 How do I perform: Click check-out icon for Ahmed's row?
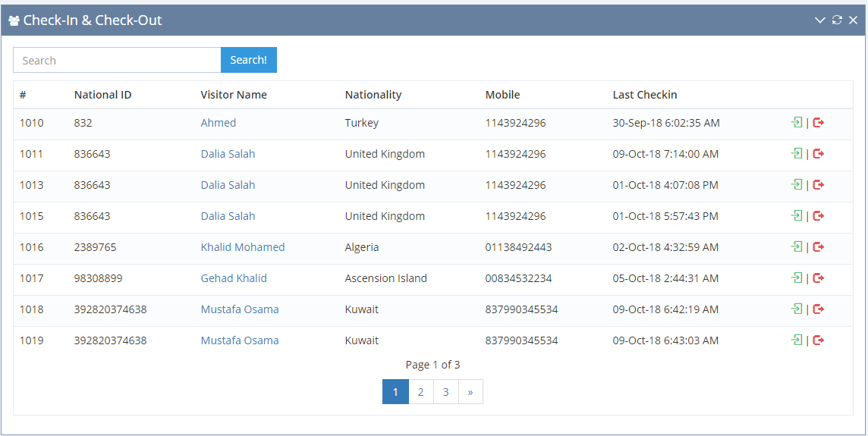(818, 123)
